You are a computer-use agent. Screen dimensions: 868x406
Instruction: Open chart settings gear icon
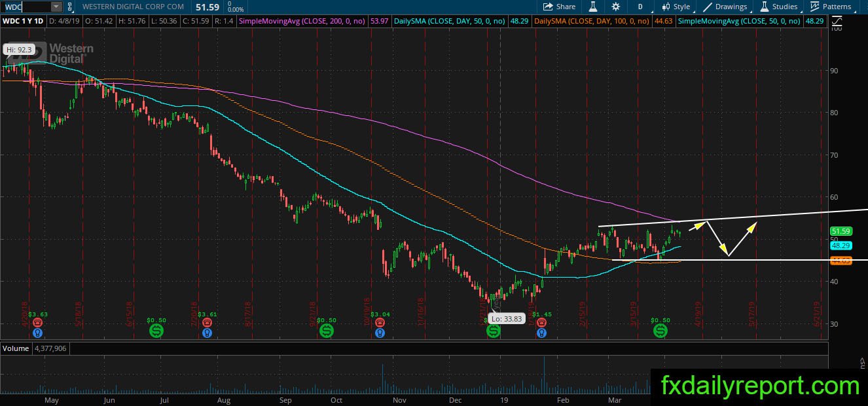[615, 7]
